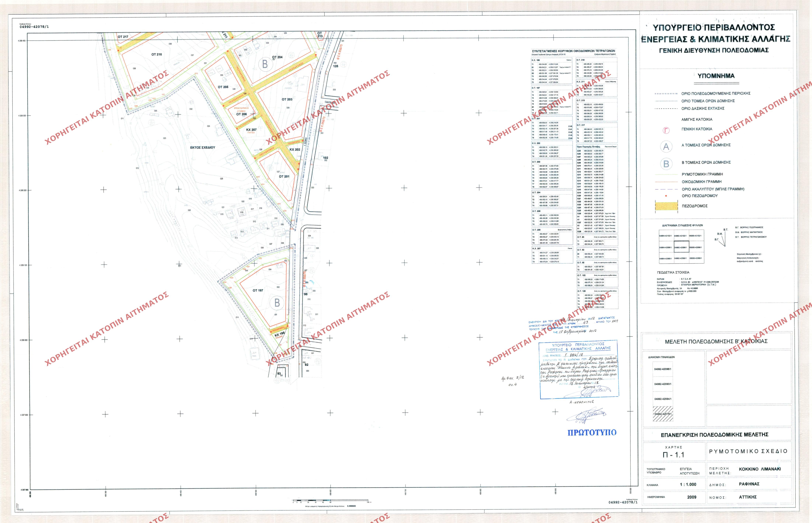The height and width of the screenshot is (523, 812).
Task: Click the blue ΠΡΩΤΟΤΥΠΟ stamp
Action: [x=592, y=432]
